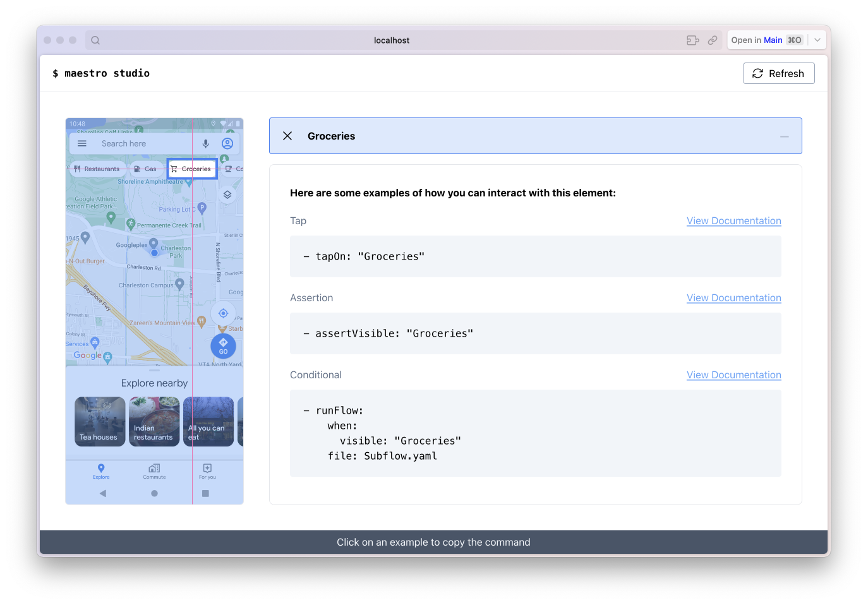Tap the Zareen's Mountain View restaurant pin

click(x=202, y=321)
